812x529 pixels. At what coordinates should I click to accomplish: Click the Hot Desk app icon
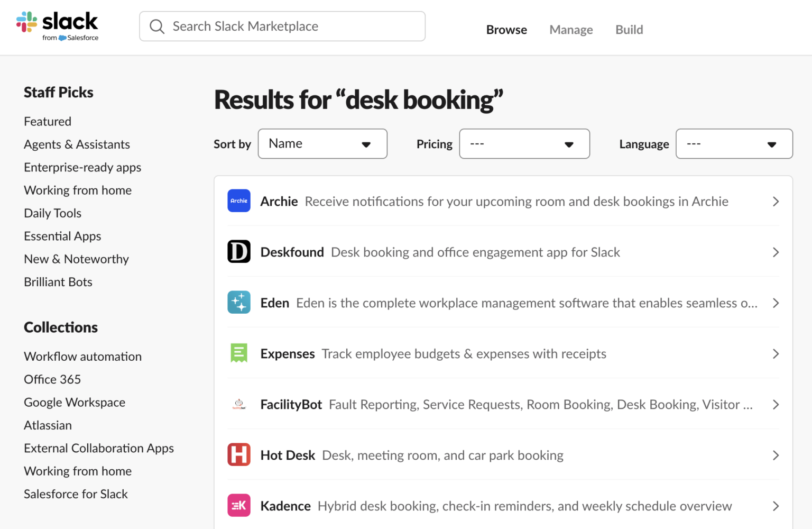239,454
